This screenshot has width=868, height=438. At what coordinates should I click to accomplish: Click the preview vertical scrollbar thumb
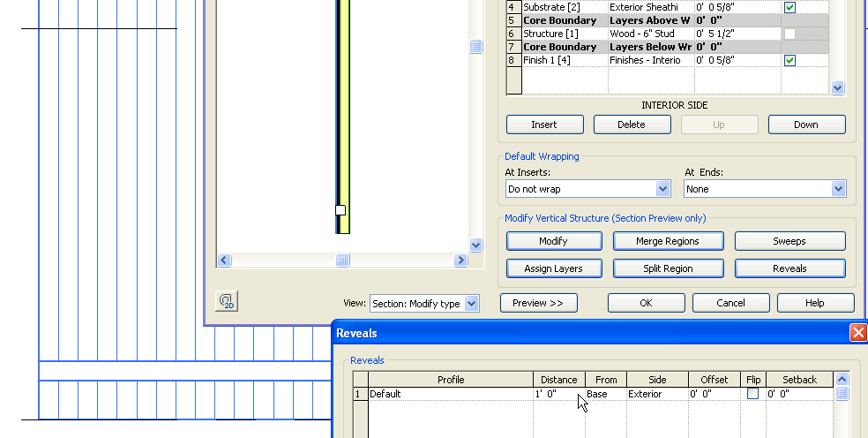[x=475, y=46]
